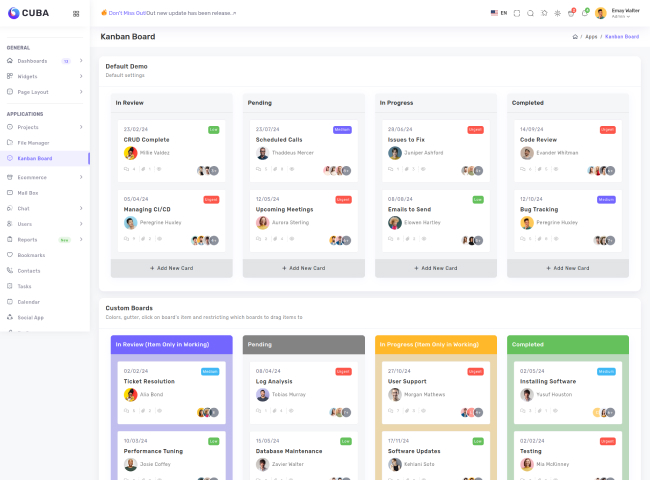The width and height of the screenshot is (650, 480).
Task: Click the fullscreen icon in the header
Action: (x=517, y=13)
